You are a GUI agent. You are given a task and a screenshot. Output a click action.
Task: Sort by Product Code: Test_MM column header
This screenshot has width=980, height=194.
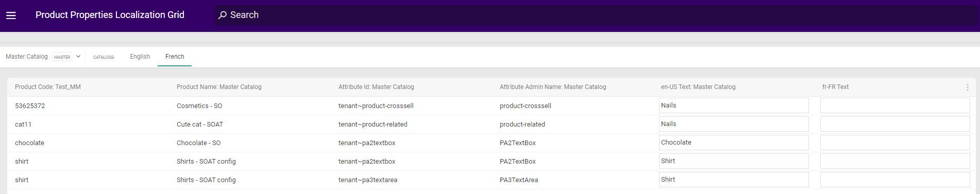tap(48, 87)
